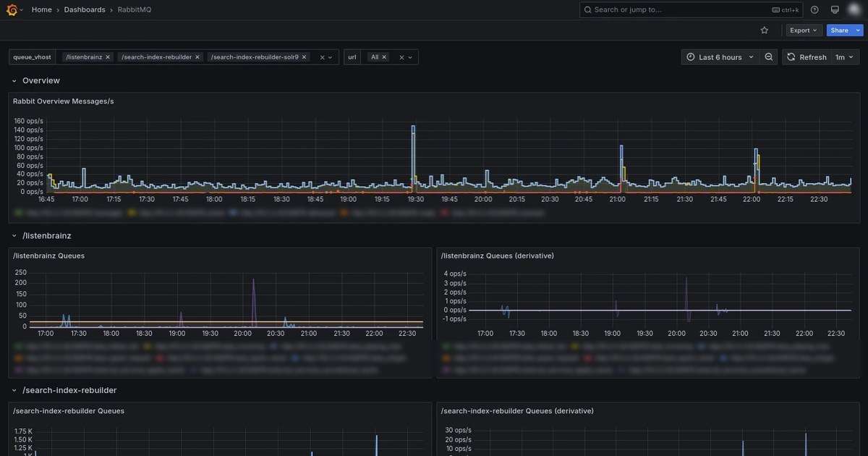Viewport: 868px width, 456px height.
Task: Click the Grafana logo icon
Action: [12, 9]
